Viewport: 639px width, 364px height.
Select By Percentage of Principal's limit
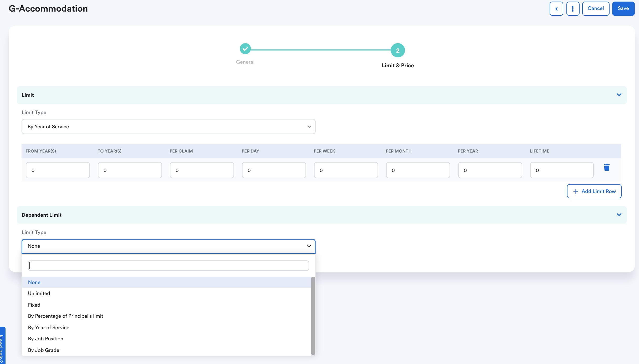pyautogui.click(x=166, y=316)
